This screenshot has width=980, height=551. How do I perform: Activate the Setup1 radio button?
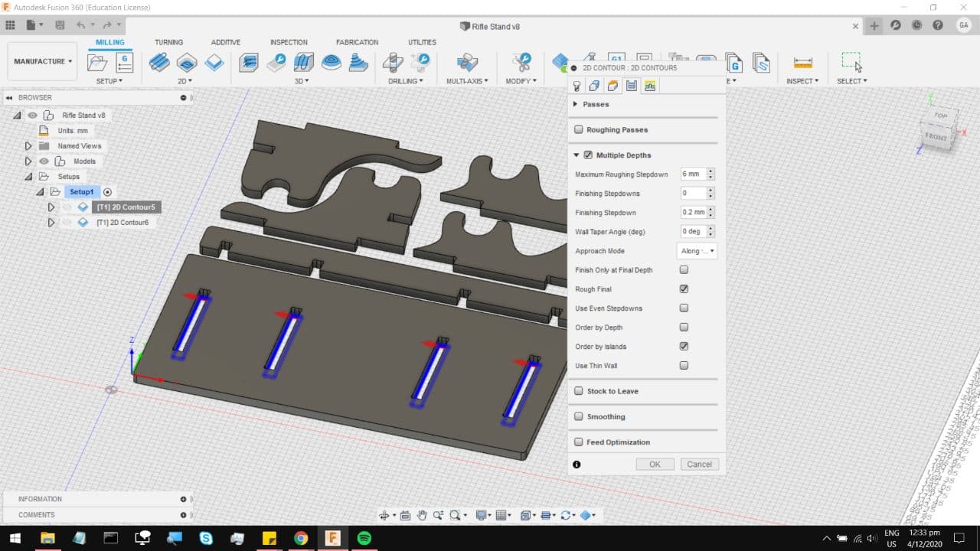pos(107,192)
